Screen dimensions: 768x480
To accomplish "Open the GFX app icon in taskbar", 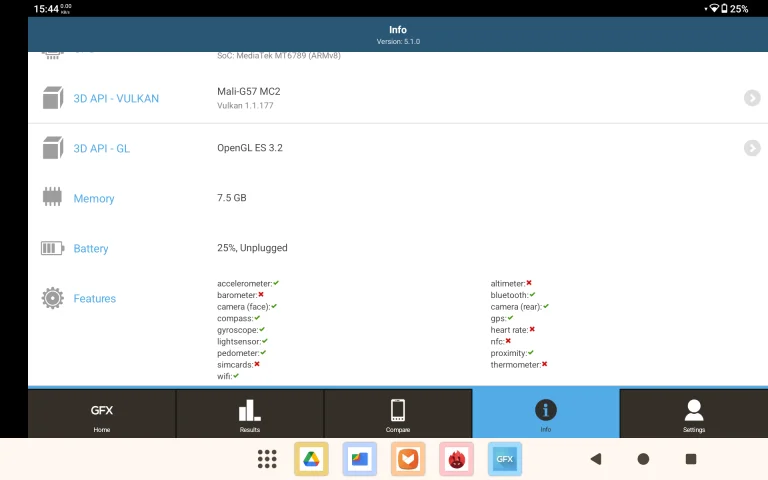I will point(505,459).
